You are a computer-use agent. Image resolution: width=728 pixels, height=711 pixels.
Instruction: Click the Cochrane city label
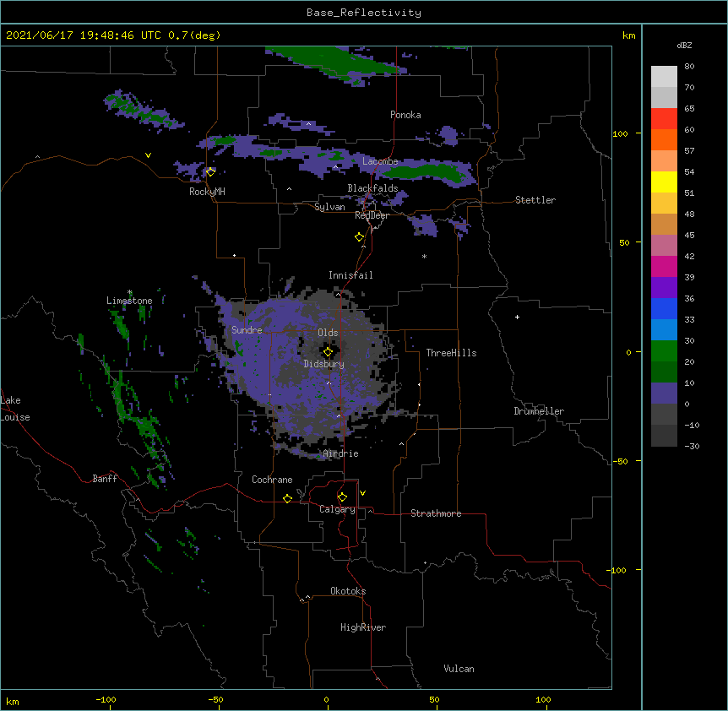(x=272, y=480)
